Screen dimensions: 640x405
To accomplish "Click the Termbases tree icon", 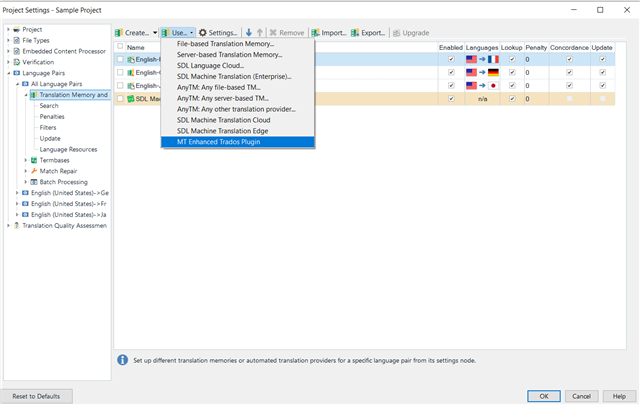I will coord(34,160).
